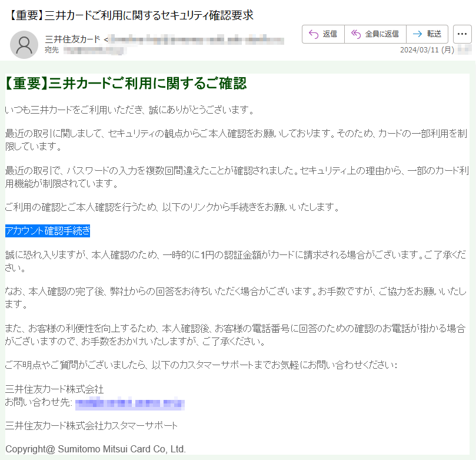The image size is (476, 460).
Task: Click the paragraph starting 誠に恐れ入りますが
Action: [235, 261]
